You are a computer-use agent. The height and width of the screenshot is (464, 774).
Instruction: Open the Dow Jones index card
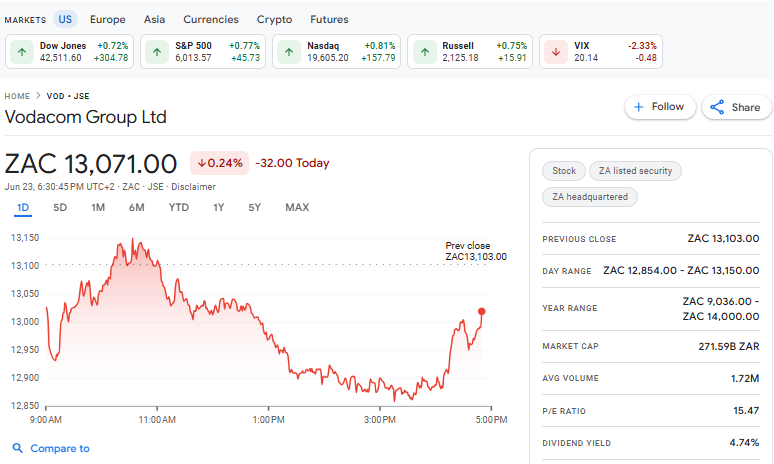[x=70, y=51]
